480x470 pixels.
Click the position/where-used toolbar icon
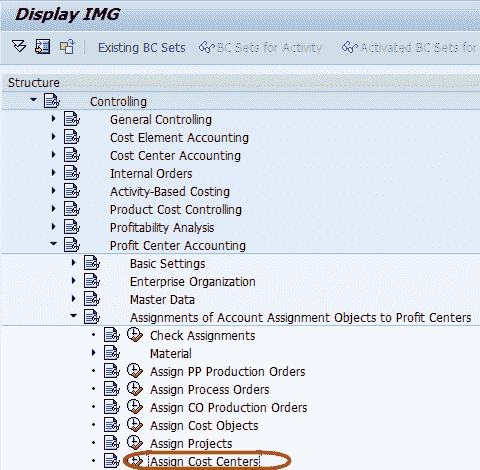[x=43, y=46]
